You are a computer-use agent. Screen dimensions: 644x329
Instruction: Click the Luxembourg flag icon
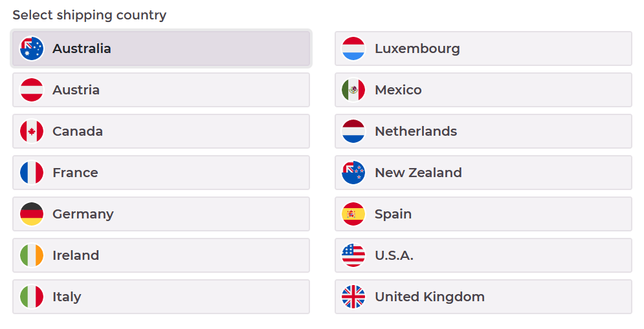point(353,48)
